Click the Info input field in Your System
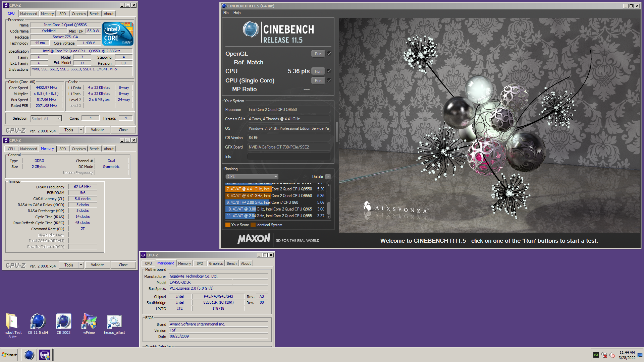644x362 pixels. tap(289, 157)
